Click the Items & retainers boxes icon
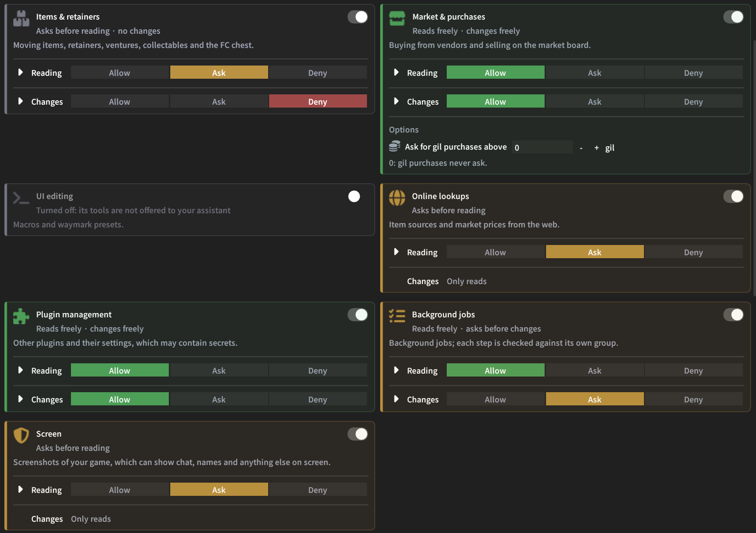Image resolution: width=756 pixels, height=533 pixels. coord(21,19)
